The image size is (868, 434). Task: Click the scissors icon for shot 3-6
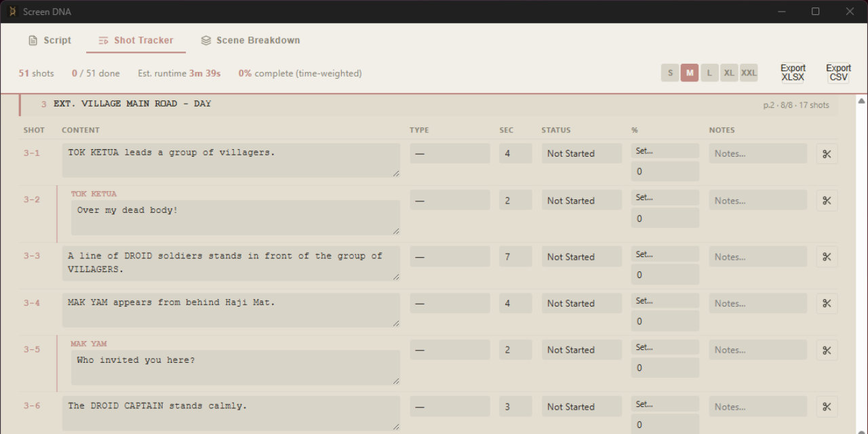(827, 407)
